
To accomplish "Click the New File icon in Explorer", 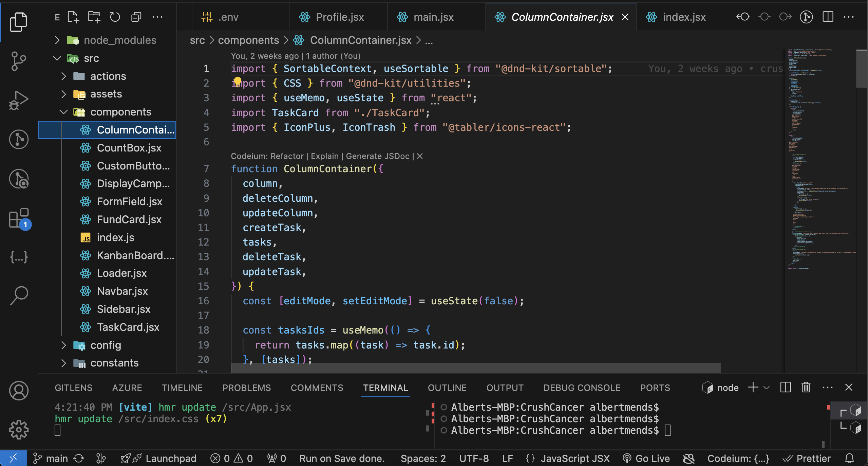I will tap(73, 17).
